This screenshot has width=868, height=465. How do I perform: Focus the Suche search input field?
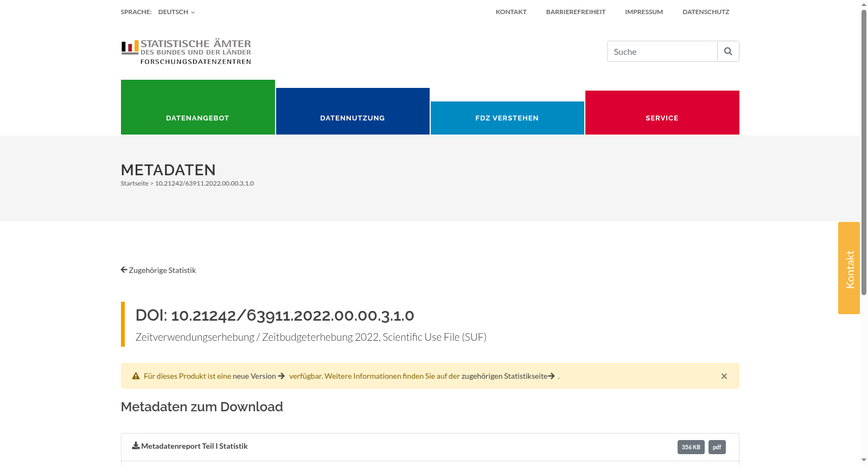click(x=662, y=51)
